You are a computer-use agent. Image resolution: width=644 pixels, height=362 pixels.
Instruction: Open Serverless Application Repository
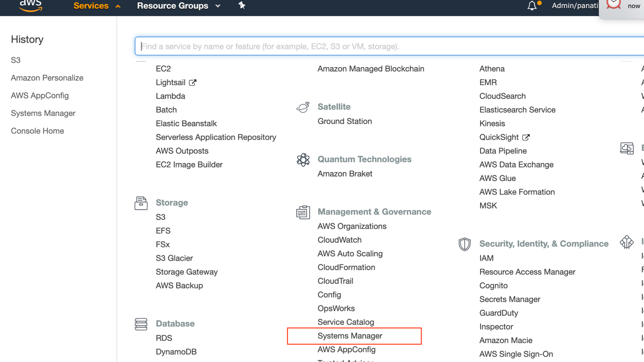pos(216,137)
